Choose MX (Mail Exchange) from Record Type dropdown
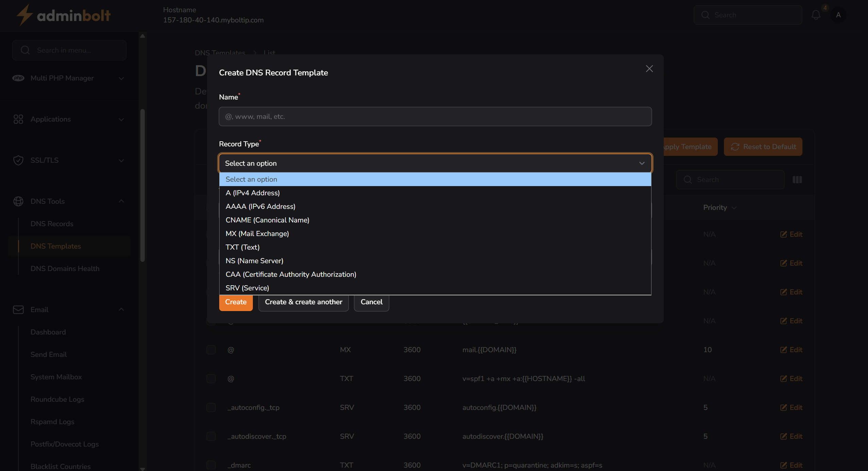868x471 pixels. tap(257, 233)
